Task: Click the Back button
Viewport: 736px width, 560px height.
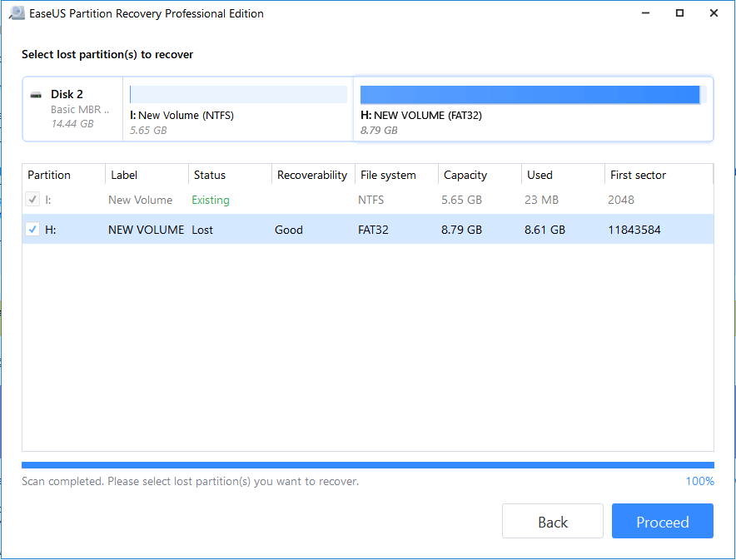Action: [552, 521]
